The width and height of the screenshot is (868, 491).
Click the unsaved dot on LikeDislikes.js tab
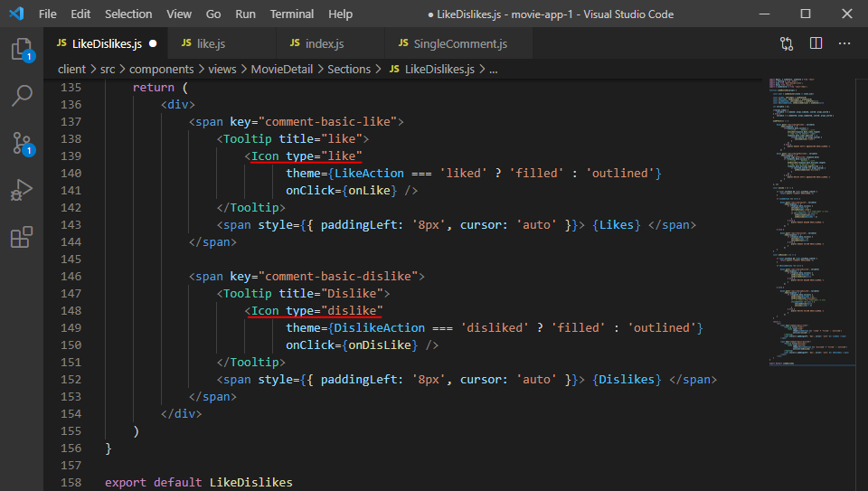[153, 43]
